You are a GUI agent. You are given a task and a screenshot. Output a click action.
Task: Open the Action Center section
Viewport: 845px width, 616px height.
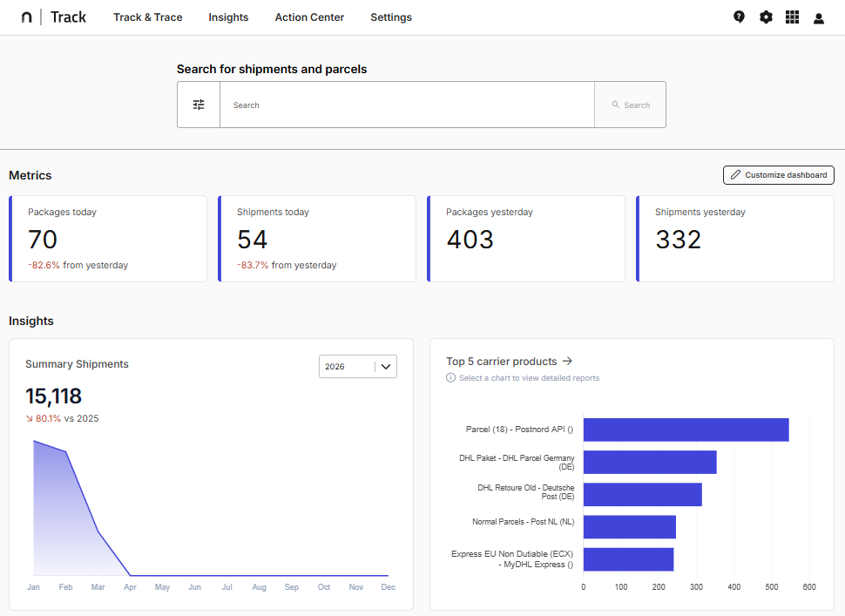[x=309, y=17]
